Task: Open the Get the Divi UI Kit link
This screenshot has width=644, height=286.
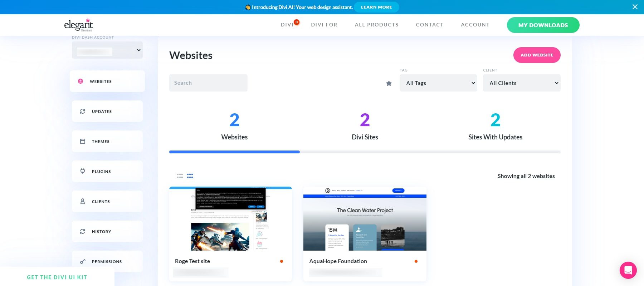Action: [57, 277]
